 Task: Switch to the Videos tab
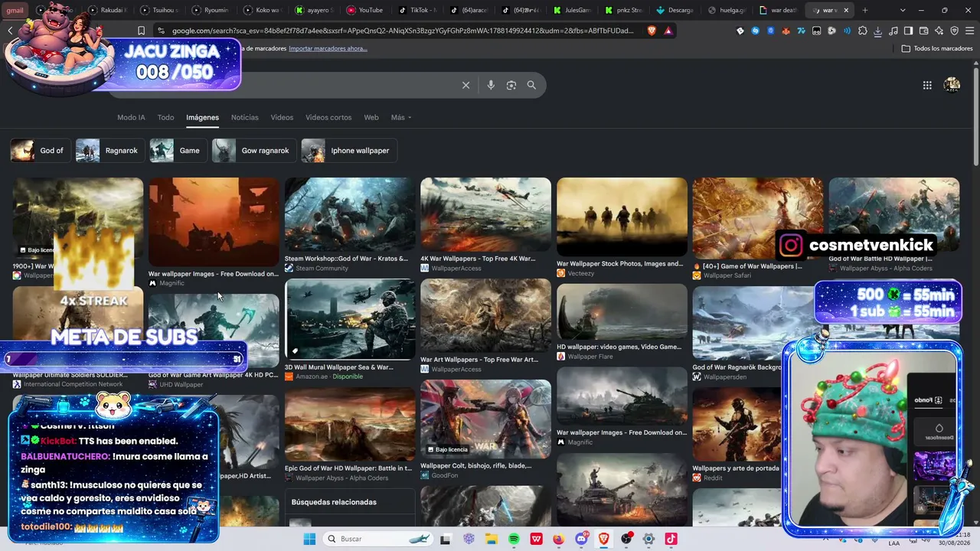pyautogui.click(x=282, y=117)
